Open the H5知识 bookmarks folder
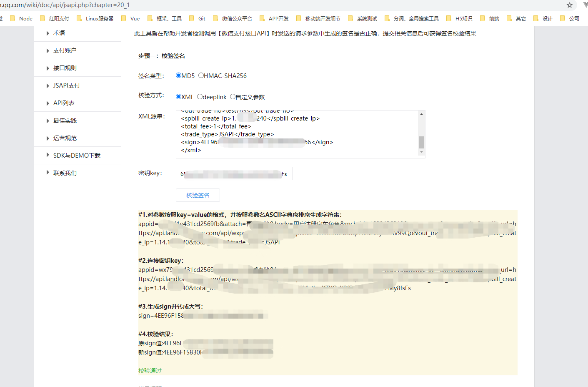Viewport: 588px width, 387px height. coord(460,18)
